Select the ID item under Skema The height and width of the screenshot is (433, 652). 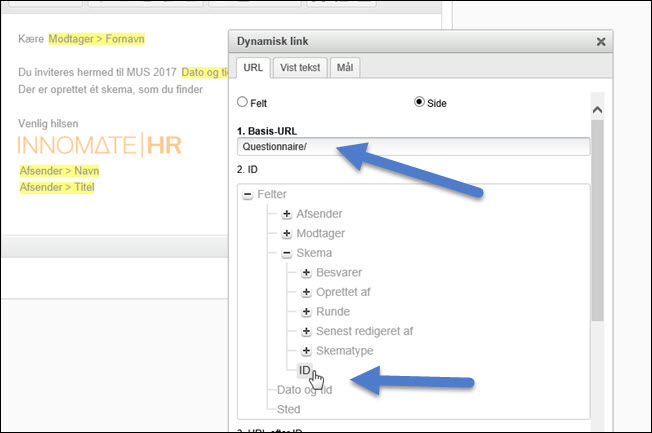tap(305, 370)
